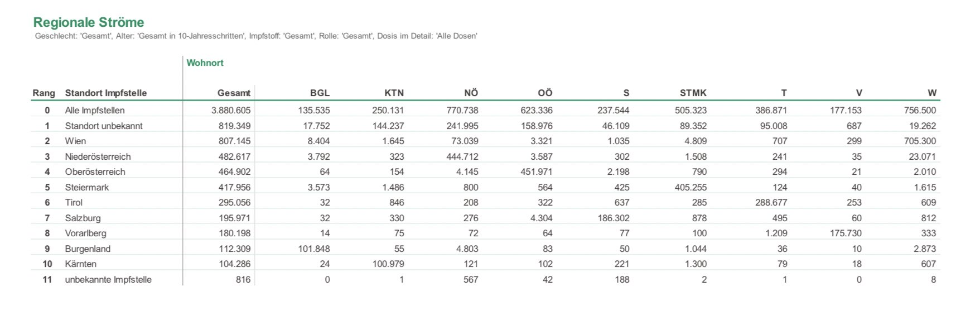Click the Gesamt column header
Image resolution: width=980 pixels, height=329 pixels.
pos(234,93)
